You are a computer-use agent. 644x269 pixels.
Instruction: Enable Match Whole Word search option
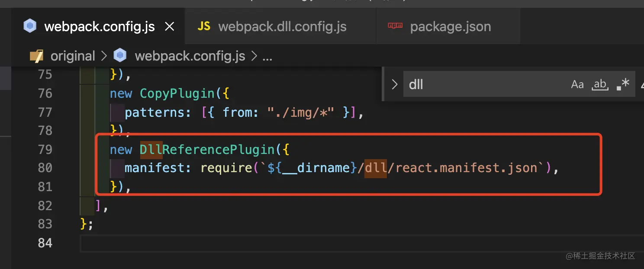(600, 84)
